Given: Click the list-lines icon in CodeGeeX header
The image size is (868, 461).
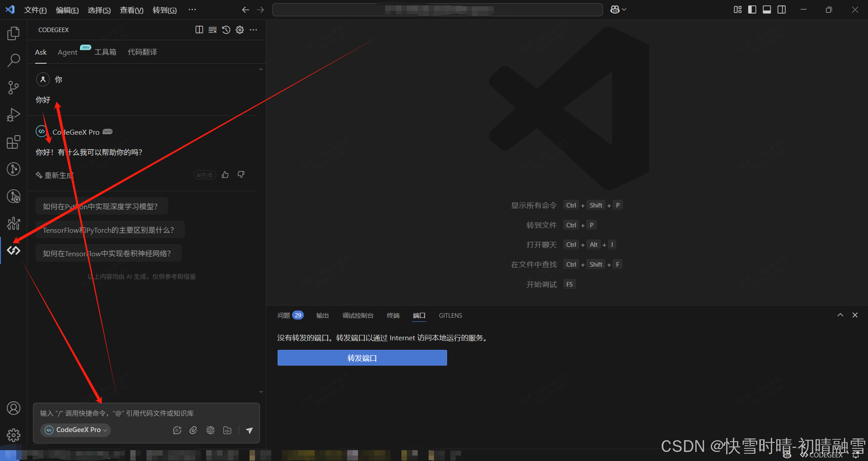Looking at the screenshot, I should pyautogui.click(x=212, y=30).
